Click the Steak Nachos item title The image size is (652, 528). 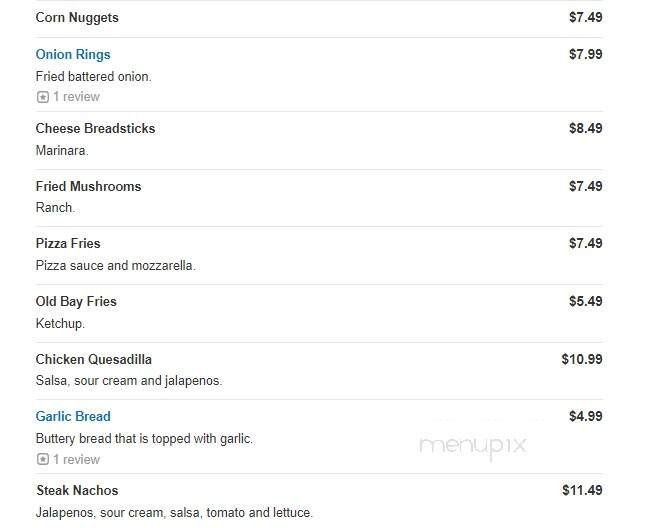tap(77, 491)
